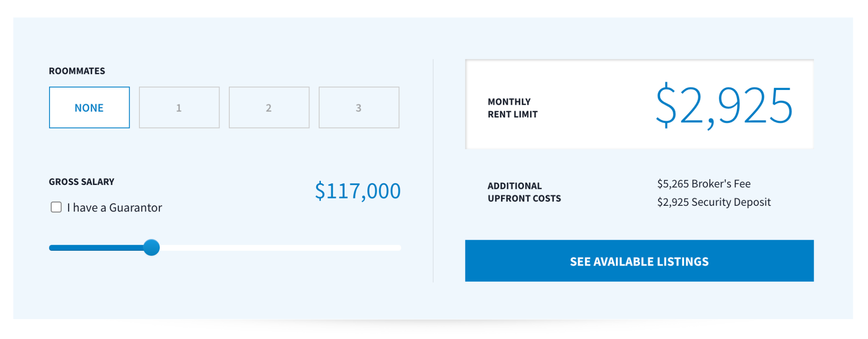Click the $5,265 Broker's Fee text
868x339 pixels.
(x=704, y=184)
